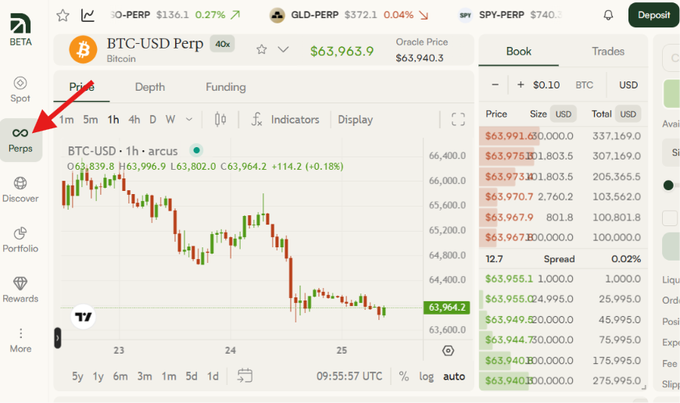680x403 pixels.
Task: Click the current price label 63,964.2
Action: tap(447, 307)
